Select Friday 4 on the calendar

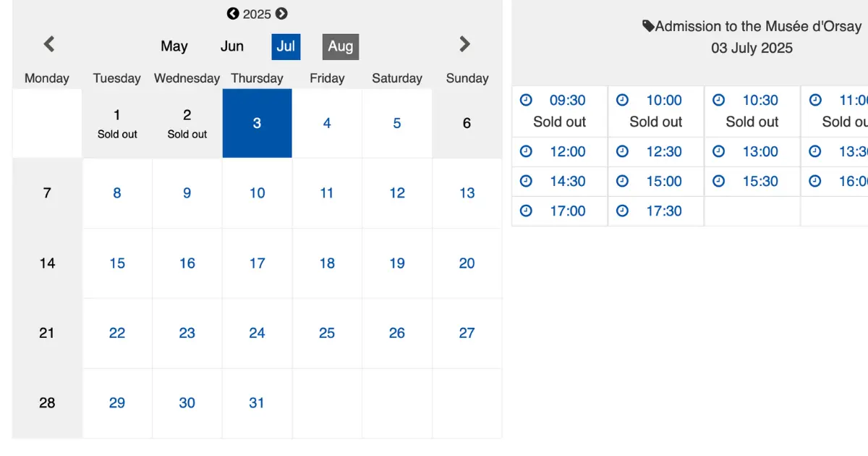327,123
